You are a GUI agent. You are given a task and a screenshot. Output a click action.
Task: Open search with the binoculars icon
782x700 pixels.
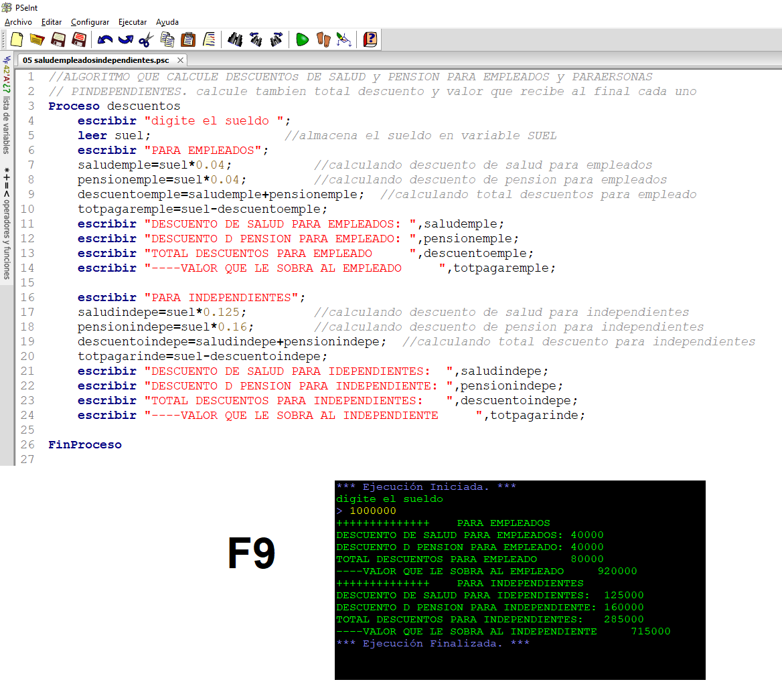(x=235, y=39)
